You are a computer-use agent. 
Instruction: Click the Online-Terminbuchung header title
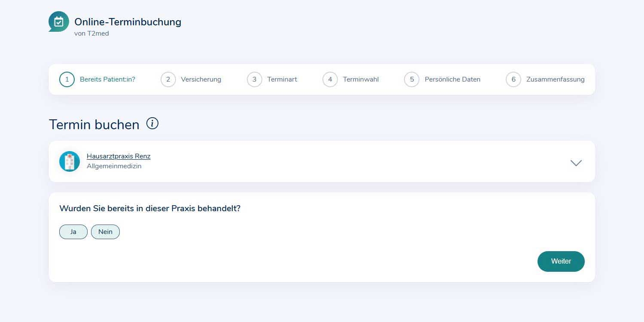[x=128, y=22]
